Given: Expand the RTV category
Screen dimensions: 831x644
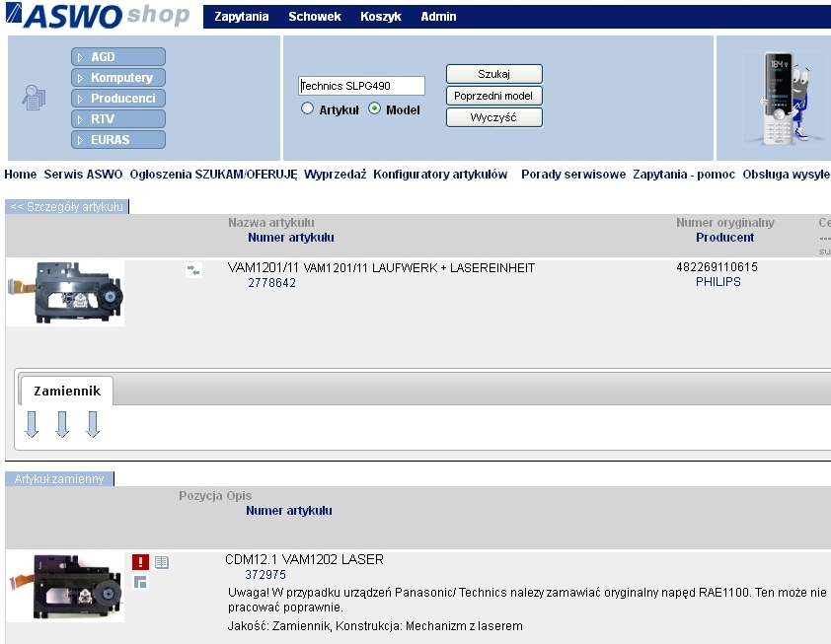Looking at the screenshot, I should coord(118,118).
